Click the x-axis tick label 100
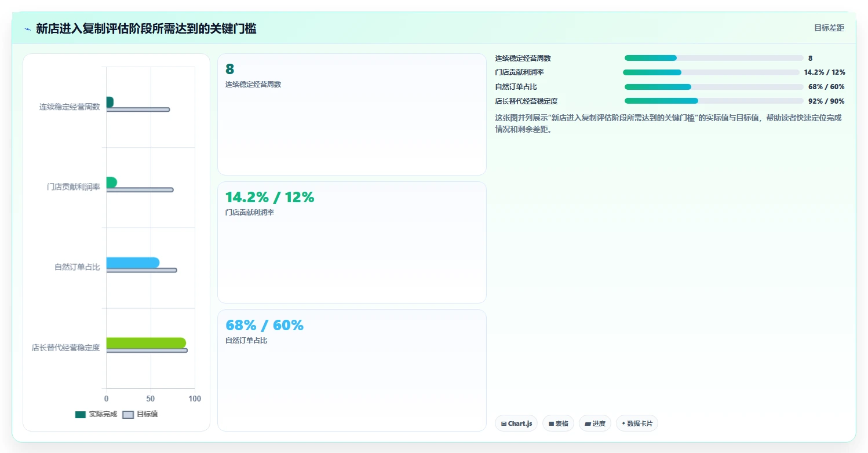This screenshot has width=868, height=453. (195, 399)
